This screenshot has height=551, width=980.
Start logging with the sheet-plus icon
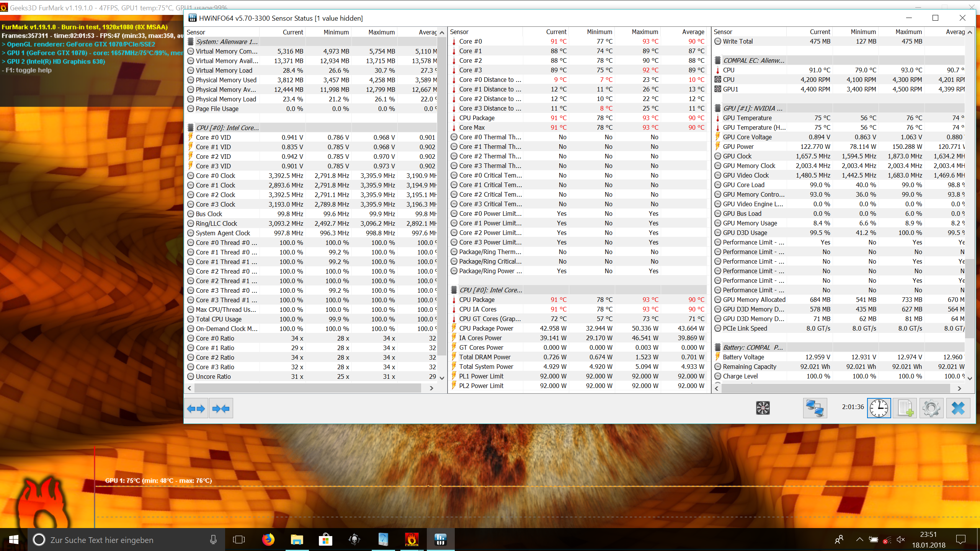click(x=905, y=408)
